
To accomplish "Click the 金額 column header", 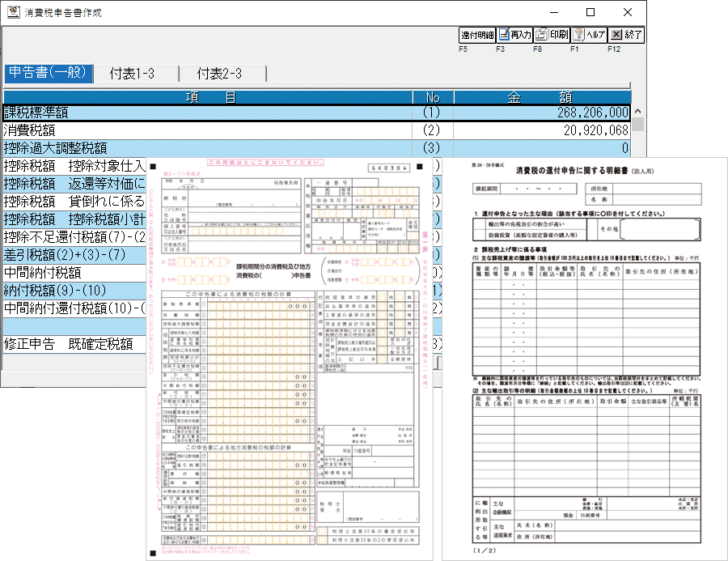I will (x=542, y=97).
